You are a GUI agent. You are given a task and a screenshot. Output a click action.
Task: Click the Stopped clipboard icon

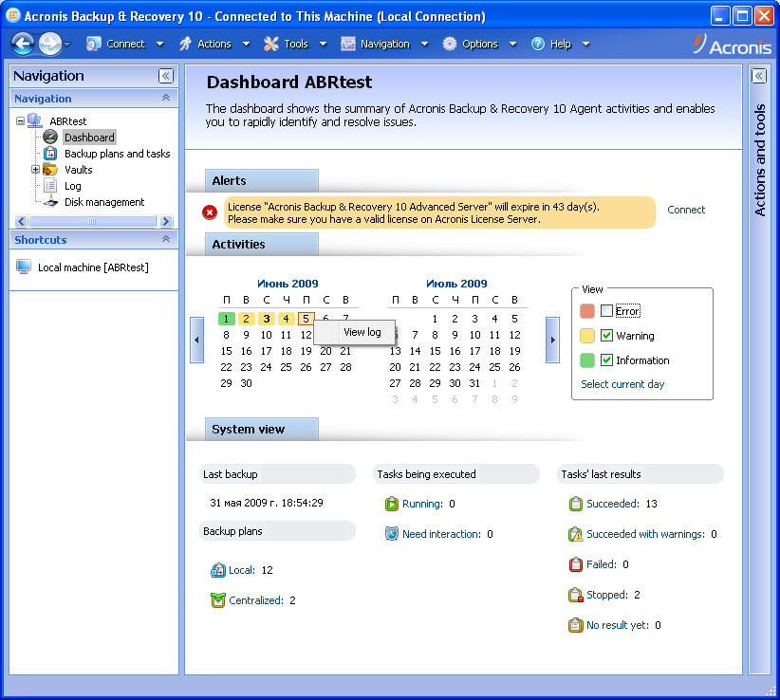[x=576, y=595]
